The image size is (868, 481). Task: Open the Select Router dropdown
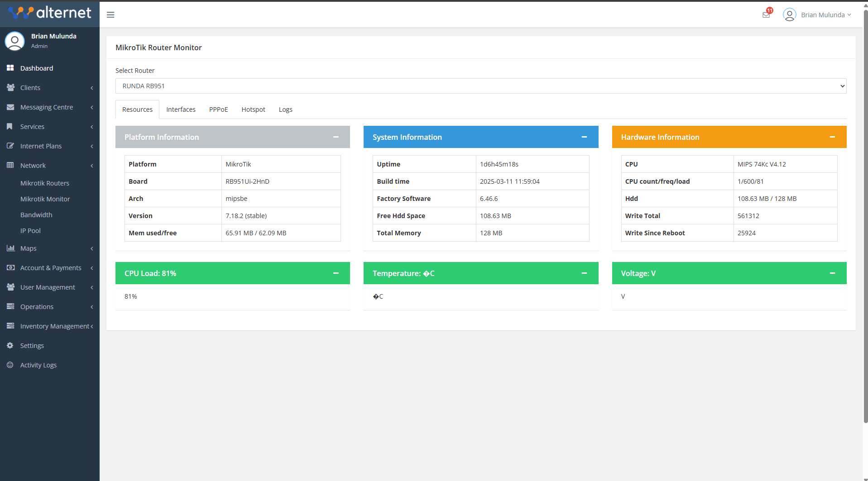[480, 86]
